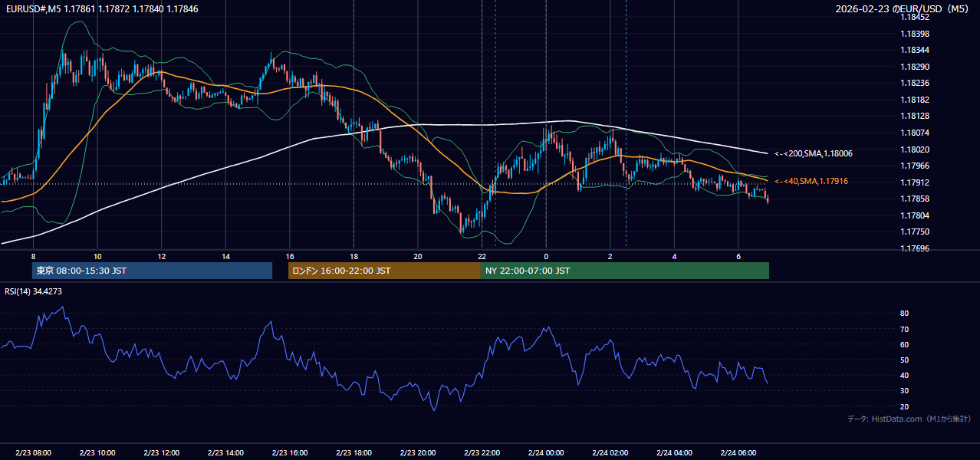Click price axis value 1.18344

click(916, 50)
